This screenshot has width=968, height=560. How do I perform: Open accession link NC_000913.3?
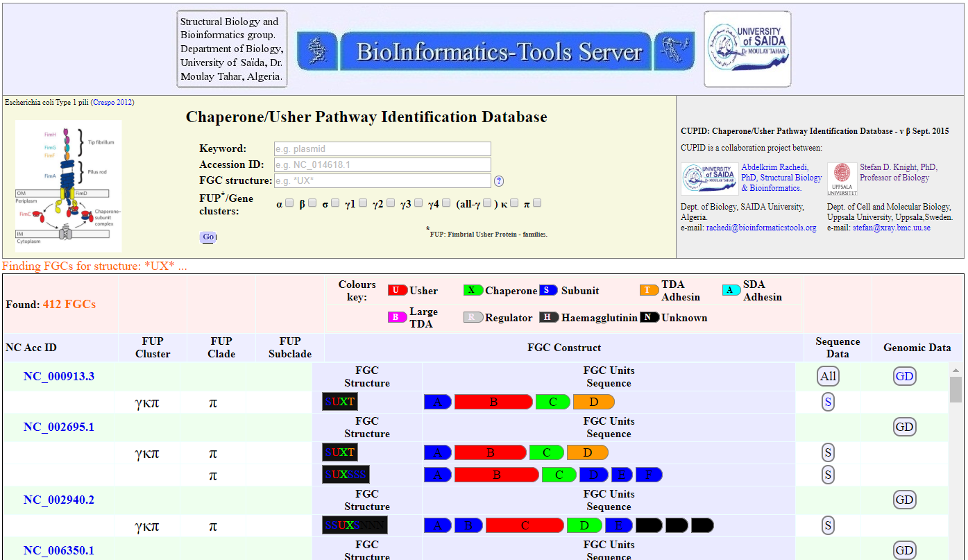[x=59, y=377]
